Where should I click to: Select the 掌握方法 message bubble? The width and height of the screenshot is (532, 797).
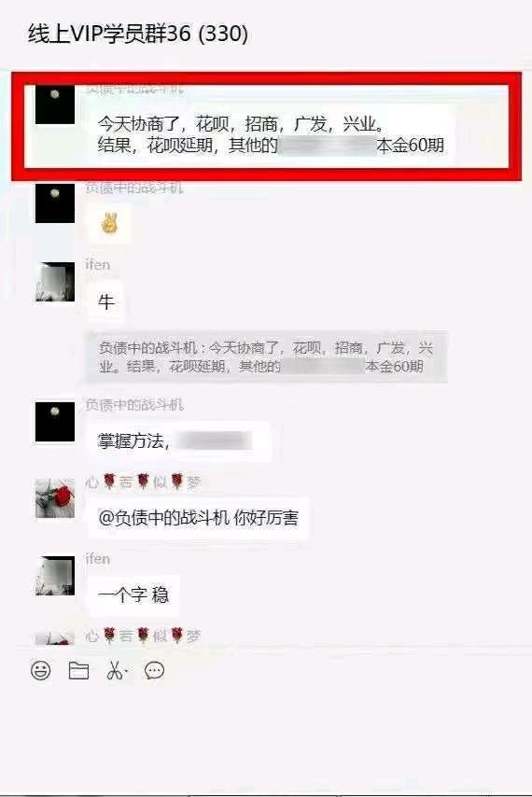tap(179, 440)
